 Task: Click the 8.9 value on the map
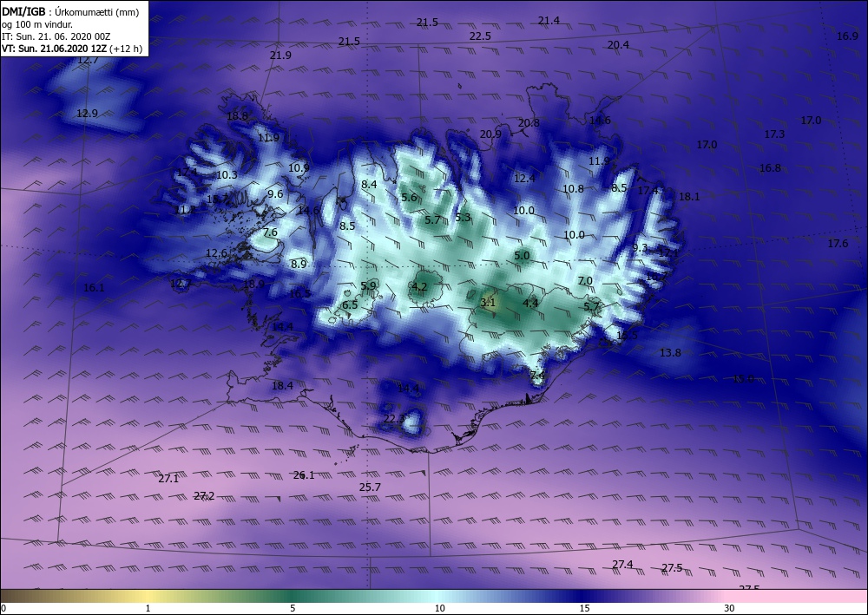coord(299,264)
